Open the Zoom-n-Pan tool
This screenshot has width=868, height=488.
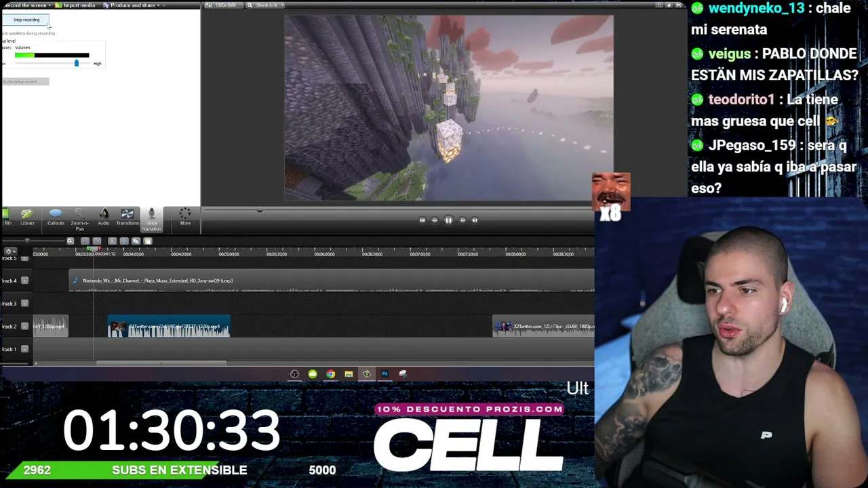(79, 219)
